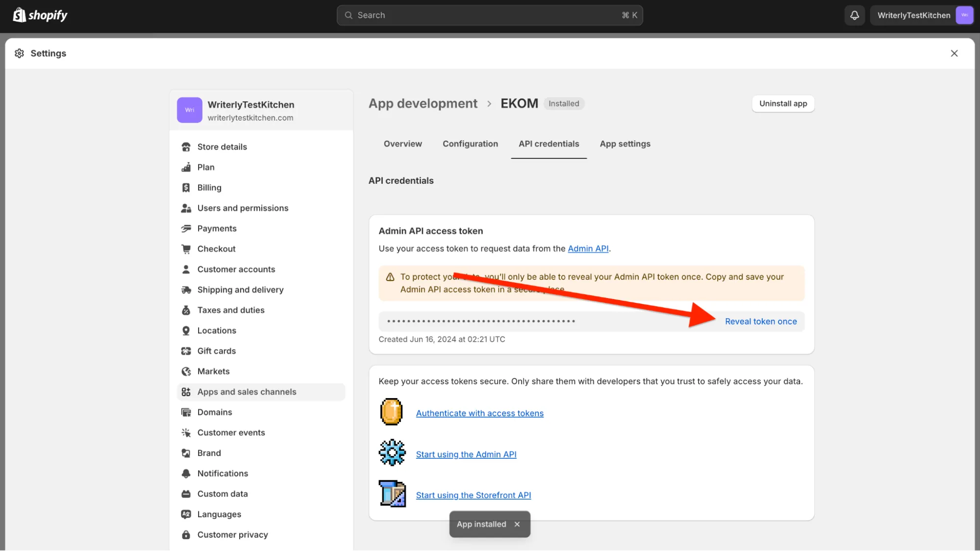Click the Shopify logo in top bar
This screenshot has height=551, width=980.
(x=40, y=15)
